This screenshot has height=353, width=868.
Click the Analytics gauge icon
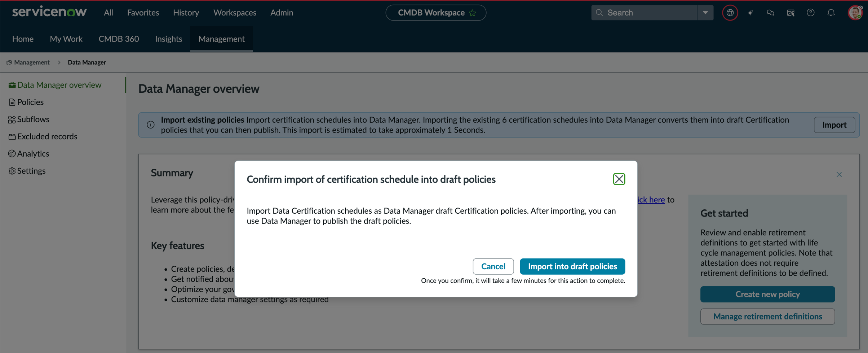point(12,154)
